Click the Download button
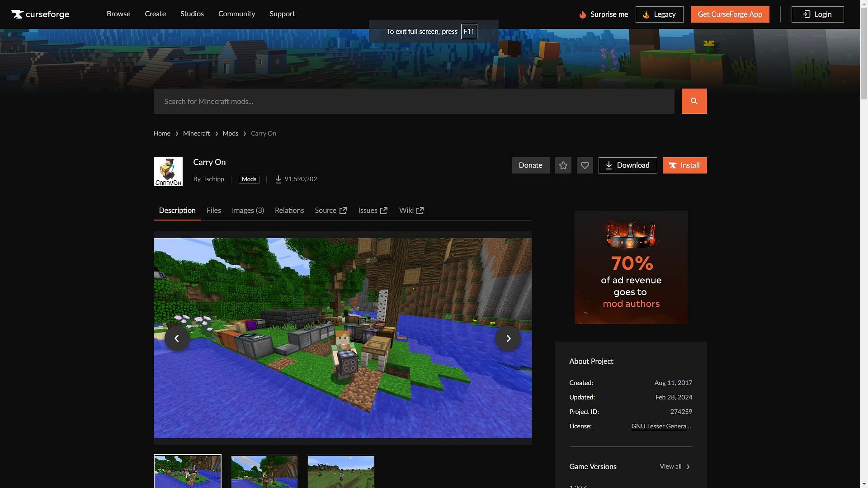The width and height of the screenshot is (868, 488). [x=627, y=165]
